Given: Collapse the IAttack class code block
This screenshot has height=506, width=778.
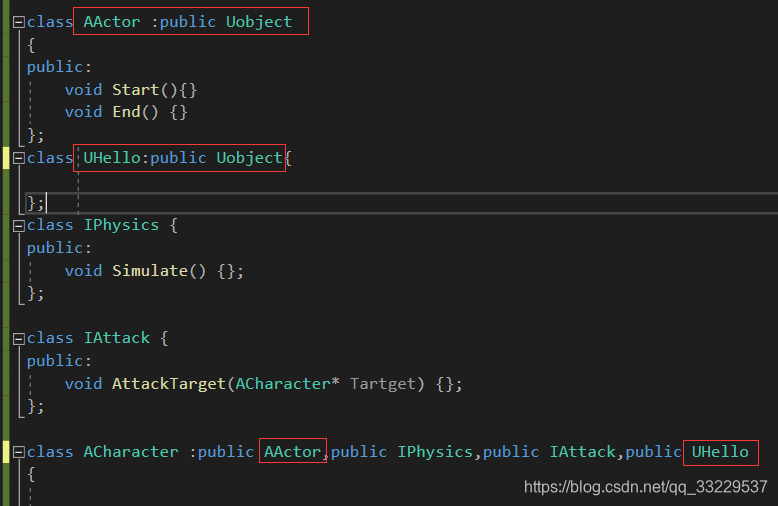Looking at the screenshot, I should [x=19, y=339].
